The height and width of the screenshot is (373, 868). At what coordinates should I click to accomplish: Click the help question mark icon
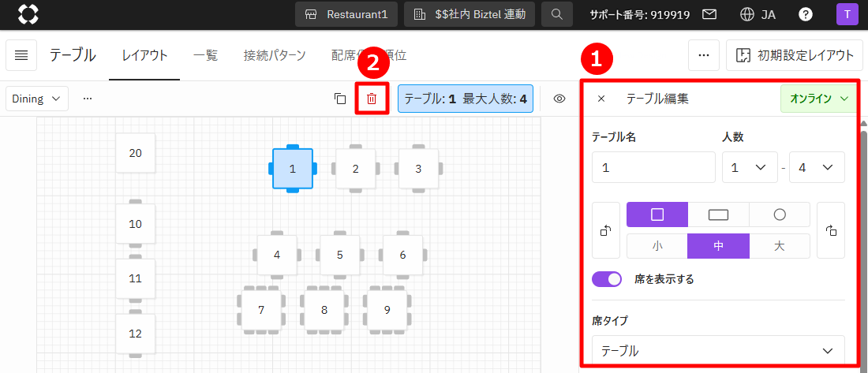point(806,14)
